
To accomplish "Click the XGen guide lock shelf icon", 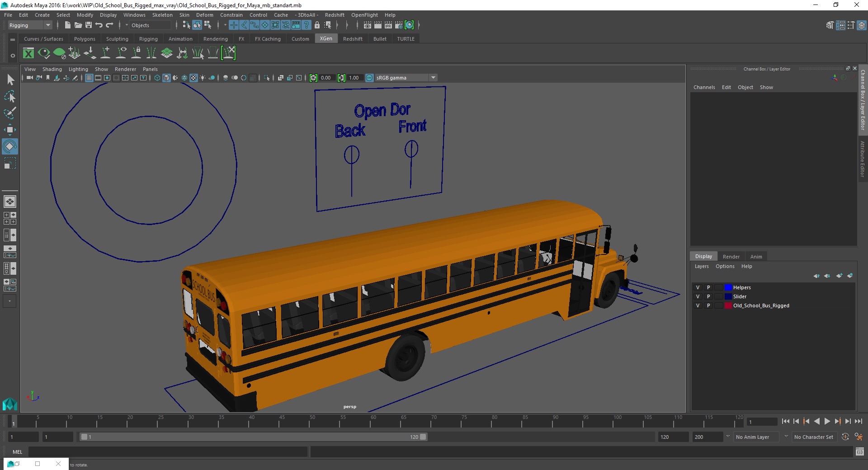I will tap(136, 53).
